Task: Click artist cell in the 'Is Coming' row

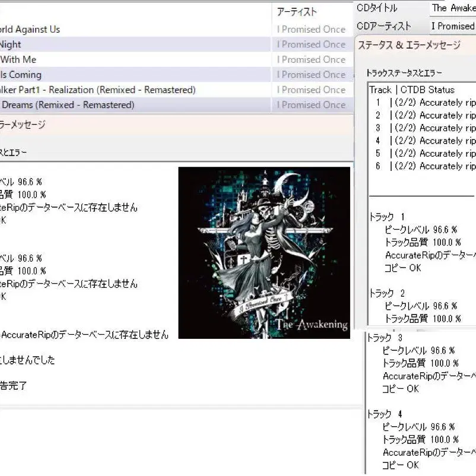Action: pyautogui.click(x=312, y=75)
